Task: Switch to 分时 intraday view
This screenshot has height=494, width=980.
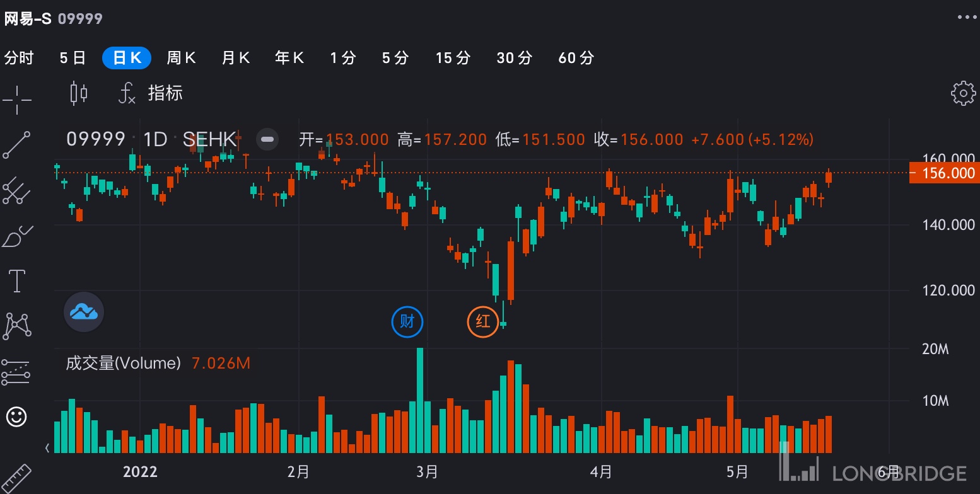Action: tap(19, 58)
